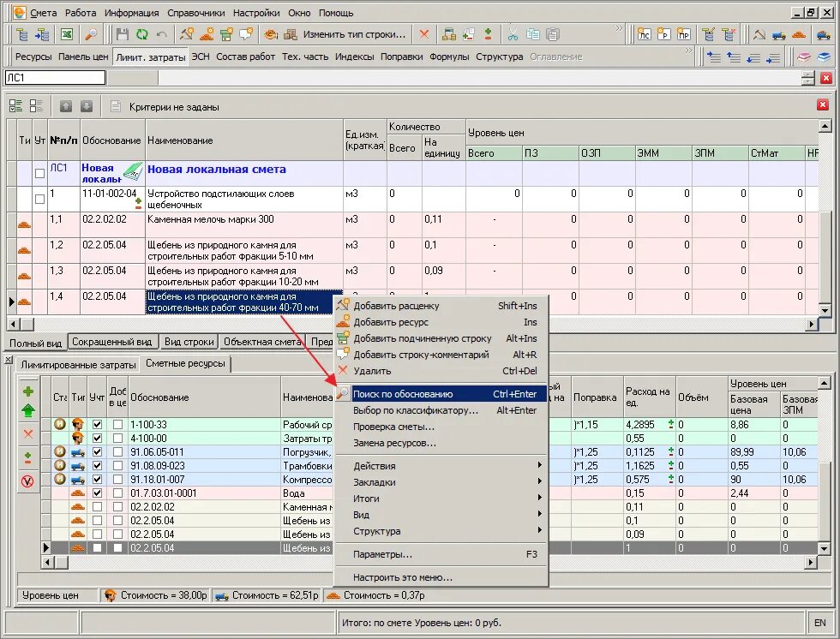The width and height of the screenshot is (840, 639).
Task: Click the upper grid horizontal scrollbar right arrow
Action: [x=813, y=324]
